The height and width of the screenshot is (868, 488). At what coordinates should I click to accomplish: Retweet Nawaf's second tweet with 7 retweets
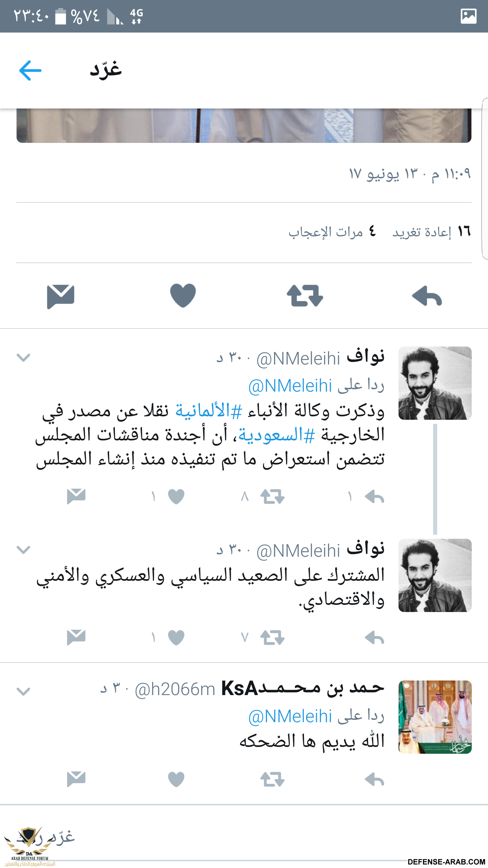pos(272,638)
